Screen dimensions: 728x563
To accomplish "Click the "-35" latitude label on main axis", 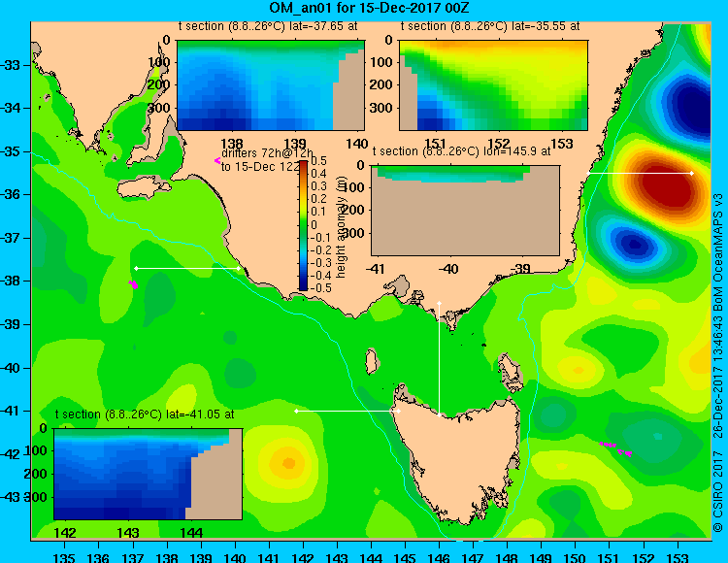I will [x=11, y=151].
